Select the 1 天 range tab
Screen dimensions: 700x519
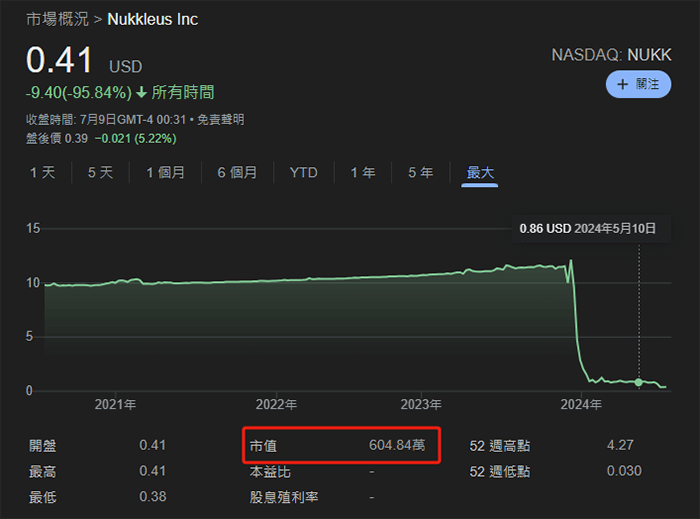point(42,172)
